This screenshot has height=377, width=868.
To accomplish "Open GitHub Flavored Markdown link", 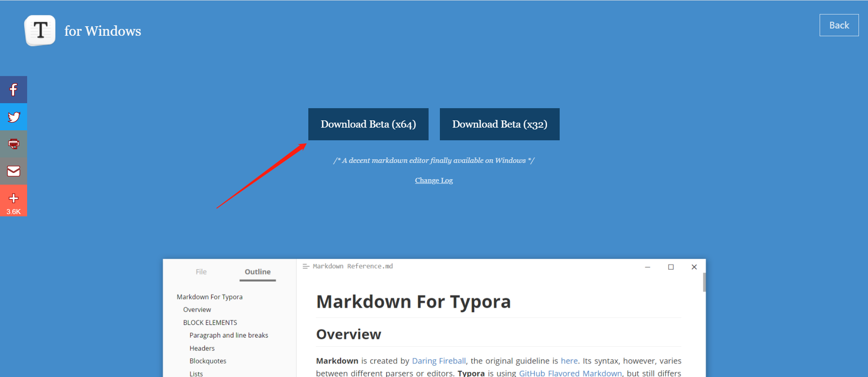I will 571,373.
